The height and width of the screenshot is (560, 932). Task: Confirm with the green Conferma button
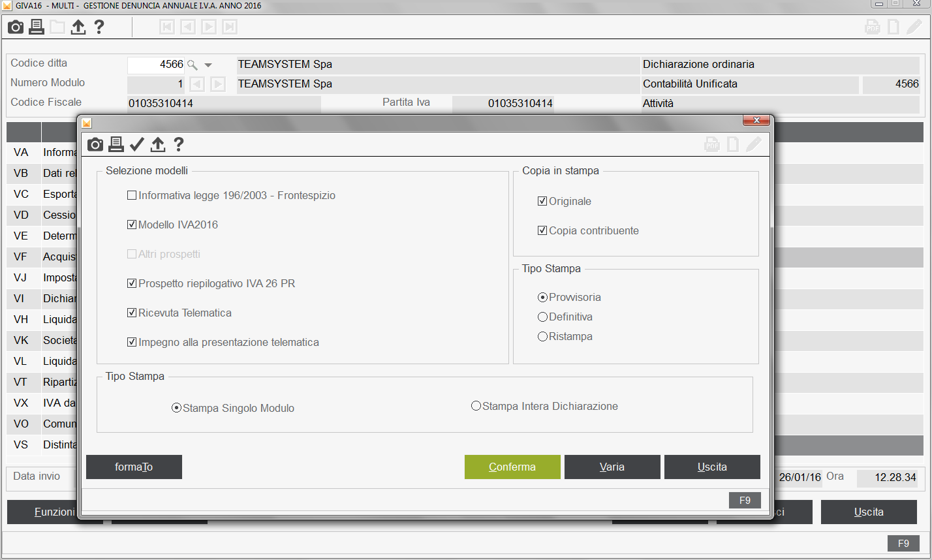click(512, 467)
